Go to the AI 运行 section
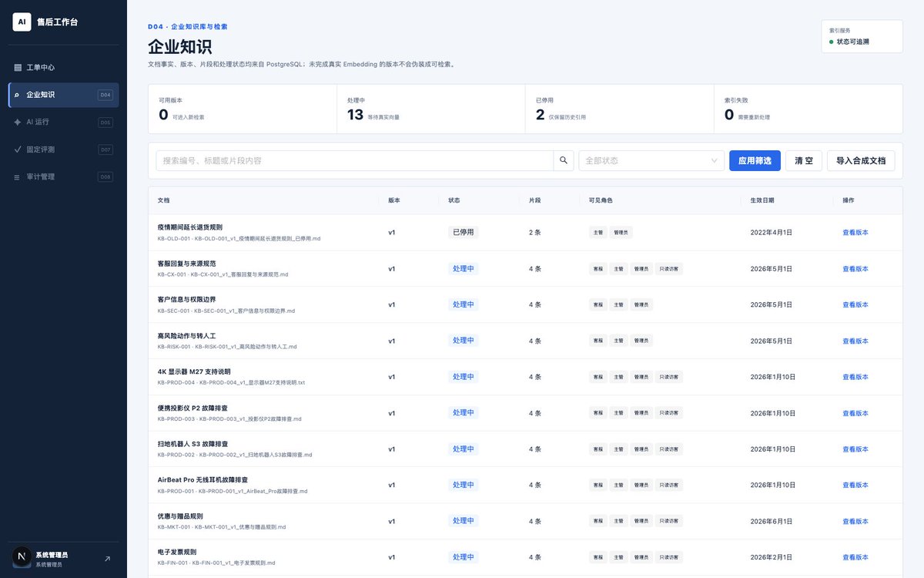 (x=63, y=122)
